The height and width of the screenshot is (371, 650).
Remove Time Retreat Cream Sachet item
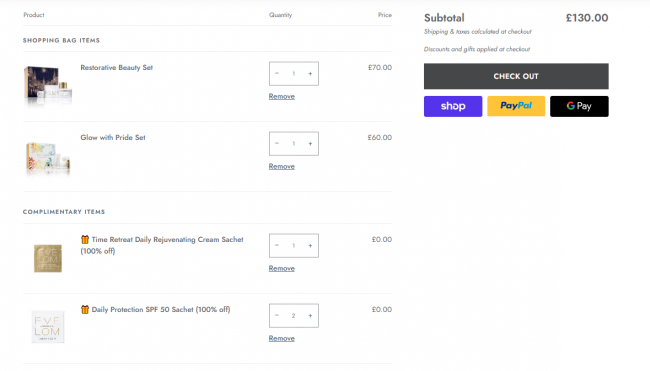click(x=281, y=269)
